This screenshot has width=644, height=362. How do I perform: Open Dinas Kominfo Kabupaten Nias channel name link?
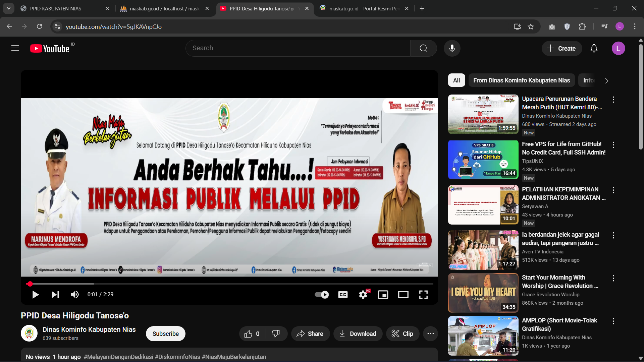pyautogui.click(x=89, y=329)
